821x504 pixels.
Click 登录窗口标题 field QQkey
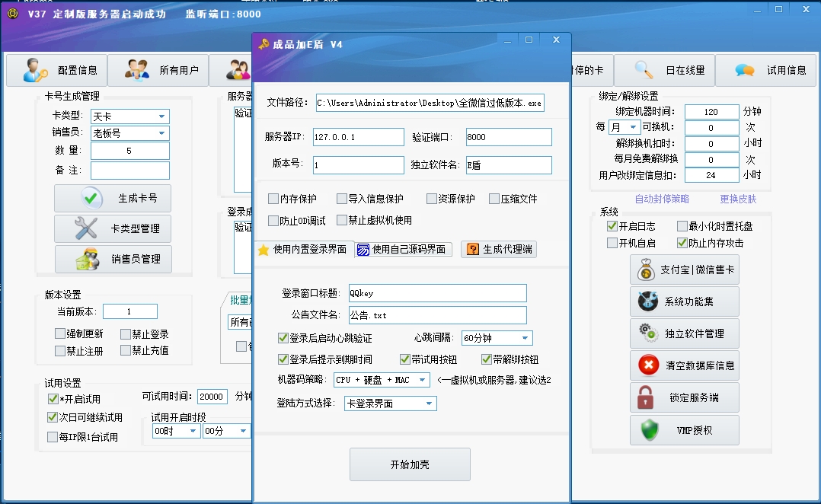[x=438, y=293]
